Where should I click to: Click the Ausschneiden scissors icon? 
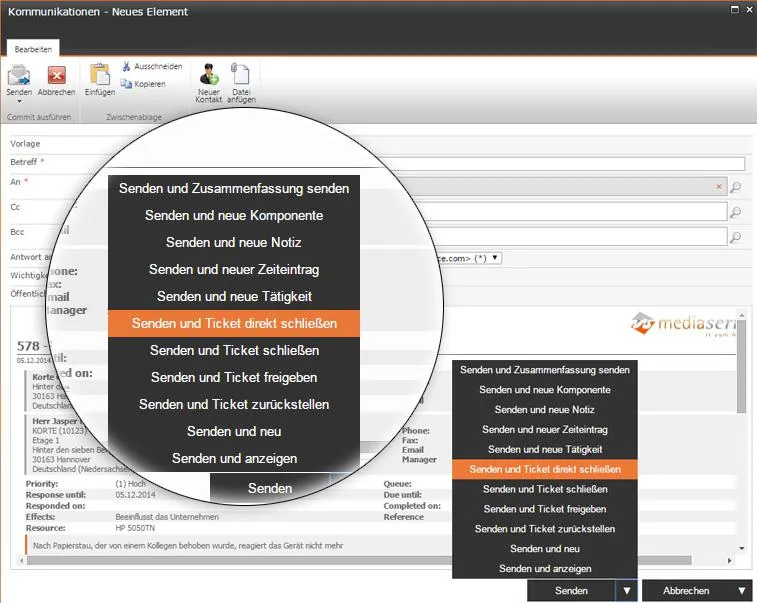tap(126, 66)
